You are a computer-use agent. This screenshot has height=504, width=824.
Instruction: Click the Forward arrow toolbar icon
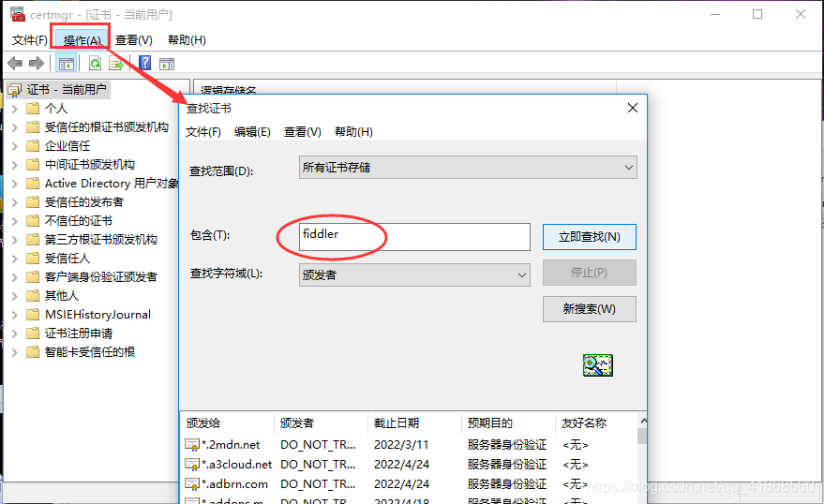pyautogui.click(x=37, y=64)
